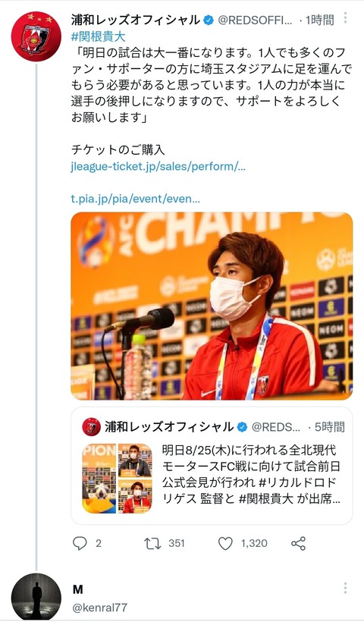View the press conference photo
Viewport: 364px width, 622px height.
tap(212, 306)
